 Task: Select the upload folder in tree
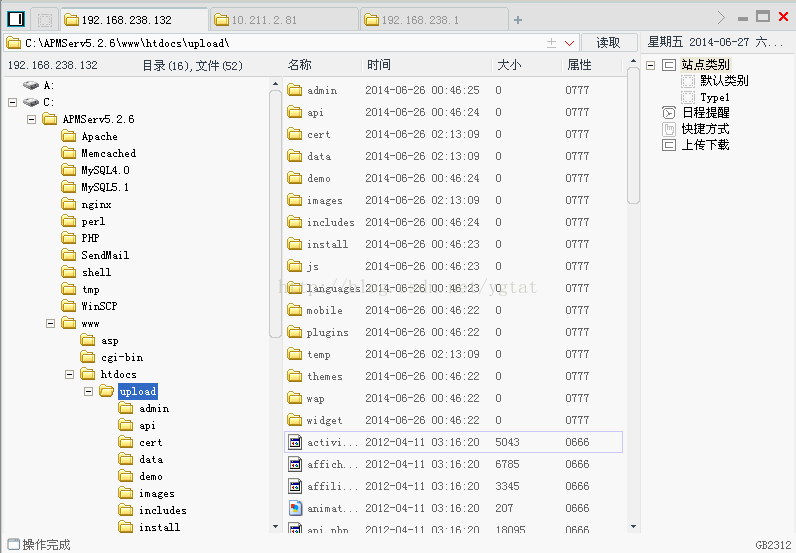click(x=138, y=392)
